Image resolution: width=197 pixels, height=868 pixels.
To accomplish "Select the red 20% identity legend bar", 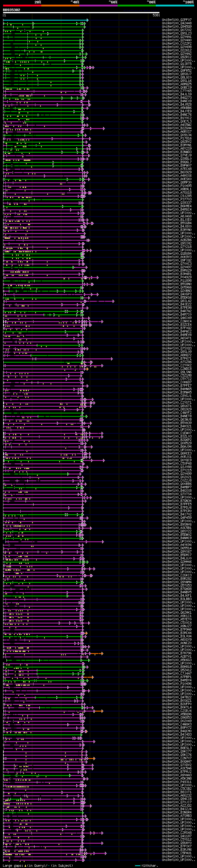I will tap(22, 6).
